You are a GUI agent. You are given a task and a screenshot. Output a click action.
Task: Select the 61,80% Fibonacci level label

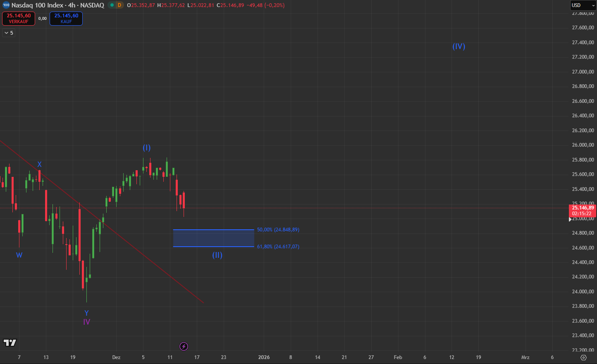pyautogui.click(x=278, y=247)
